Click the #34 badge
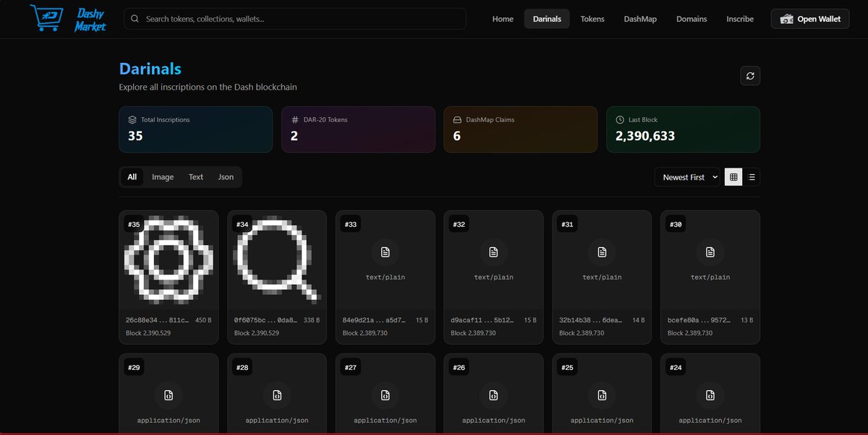The image size is (868, 435). pos(242,225)
